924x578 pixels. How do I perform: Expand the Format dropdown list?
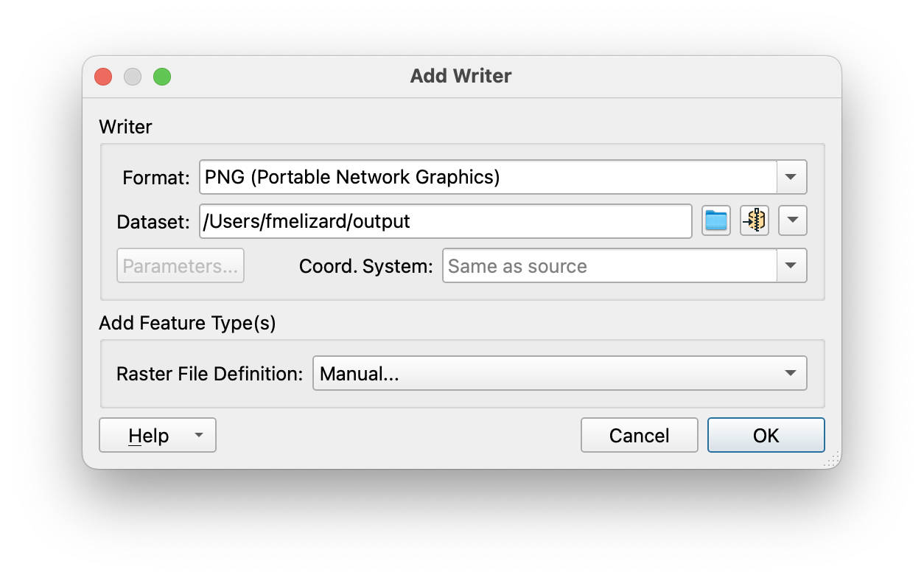pos(792,176)
